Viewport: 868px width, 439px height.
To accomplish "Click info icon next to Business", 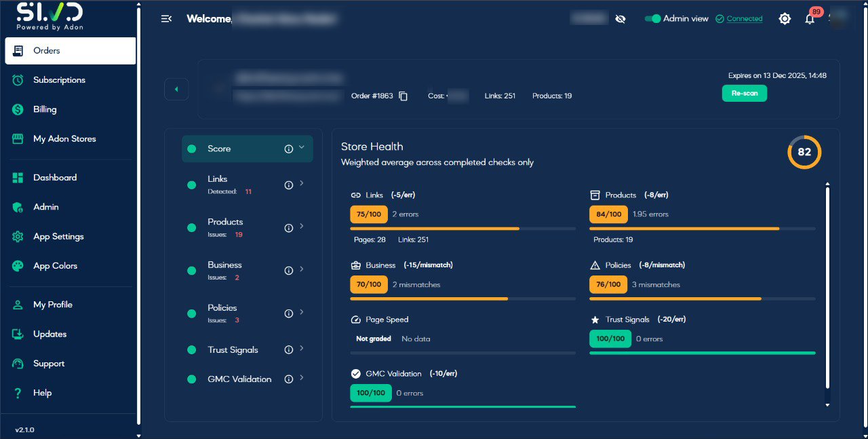I will pyautogui.click(x=288, y=270).
